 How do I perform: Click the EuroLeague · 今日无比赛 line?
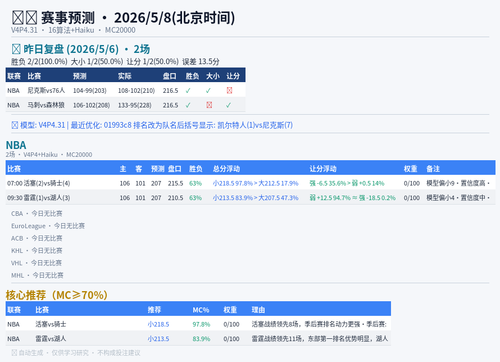coord(48,226)
